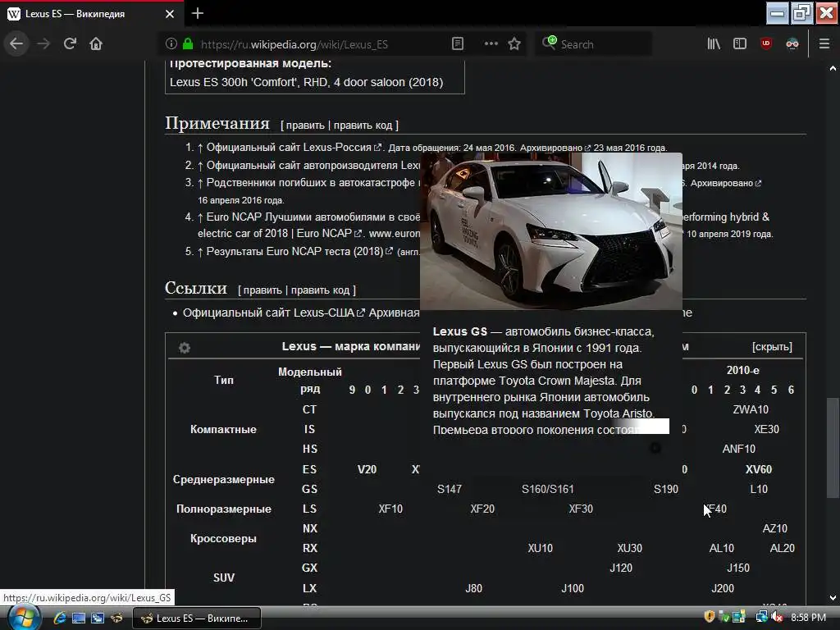
Task: Open the S190 generation link
Action: (x=666, y=489)
